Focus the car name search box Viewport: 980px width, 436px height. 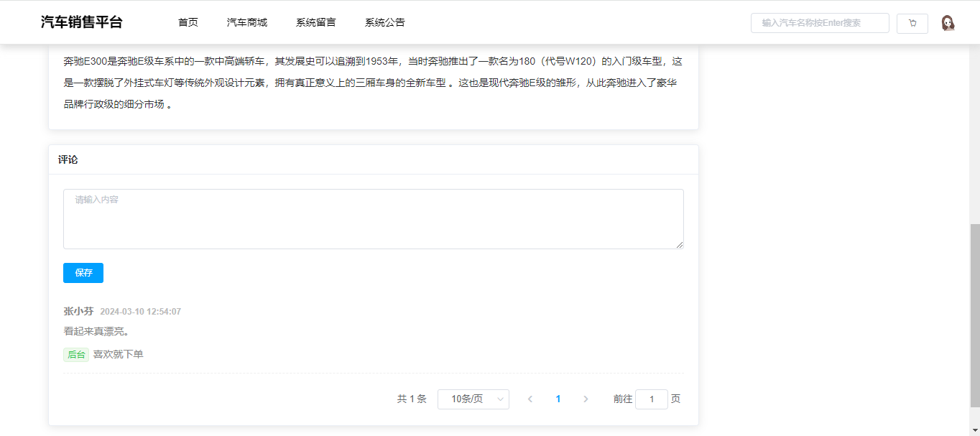click(819, 23)
